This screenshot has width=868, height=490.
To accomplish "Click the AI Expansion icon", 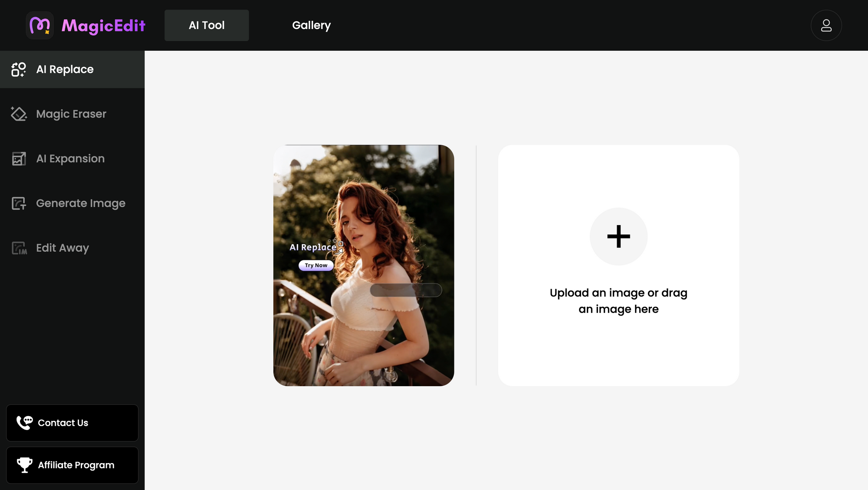I will point(19,159).
